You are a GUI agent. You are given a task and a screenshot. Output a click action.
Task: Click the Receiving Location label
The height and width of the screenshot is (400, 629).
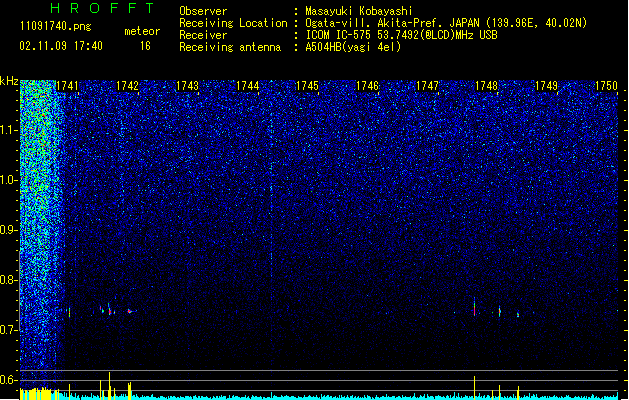click(x=233, y=23)
